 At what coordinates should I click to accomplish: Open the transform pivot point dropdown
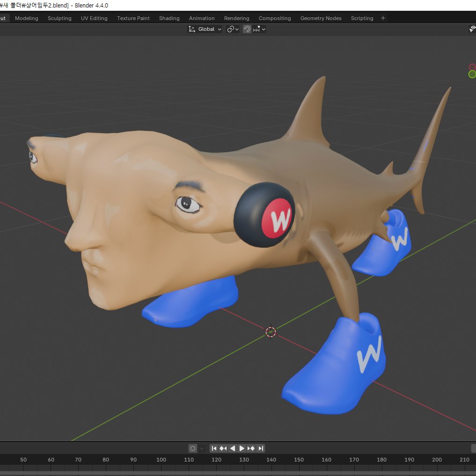[x=233, y=29]
